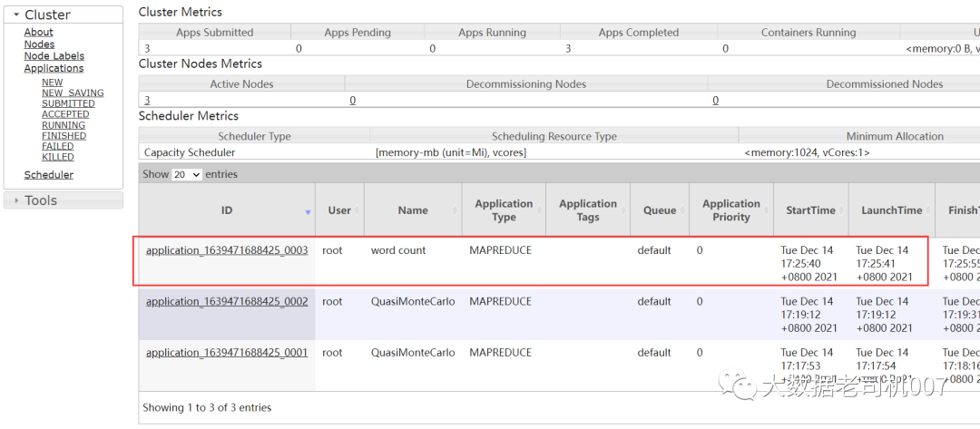The height and width of the screenshot is (429, 980).
Task: Sort by Application Type column
Action: 504,210
